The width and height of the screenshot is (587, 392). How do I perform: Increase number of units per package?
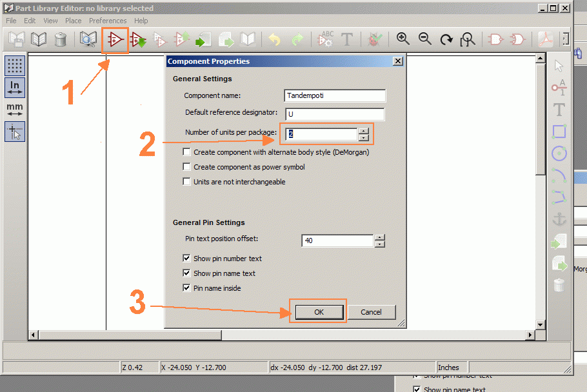[364, 131]
